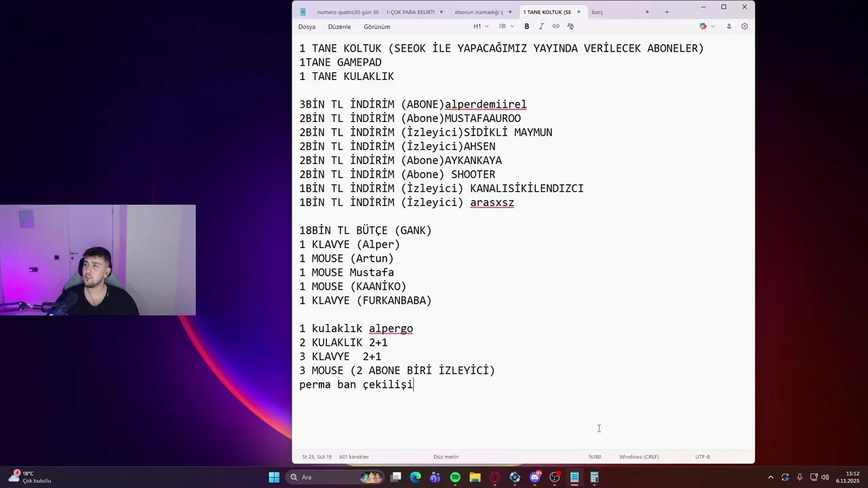Open Calculator from the taskbar
This screenshot has width=868, height=488.
(594, 477)
